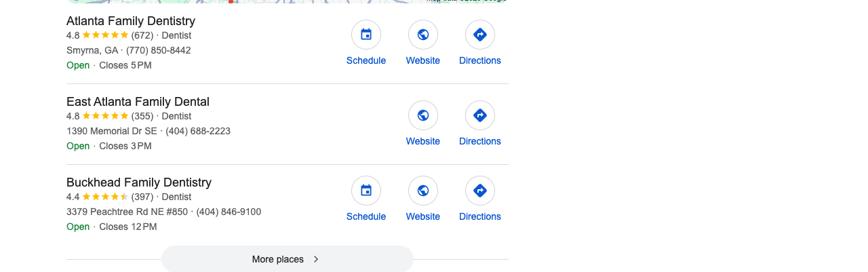Expand the More places button
Image resolution: width=868 pixels, height=272 pixels.
tap(288, 259)
